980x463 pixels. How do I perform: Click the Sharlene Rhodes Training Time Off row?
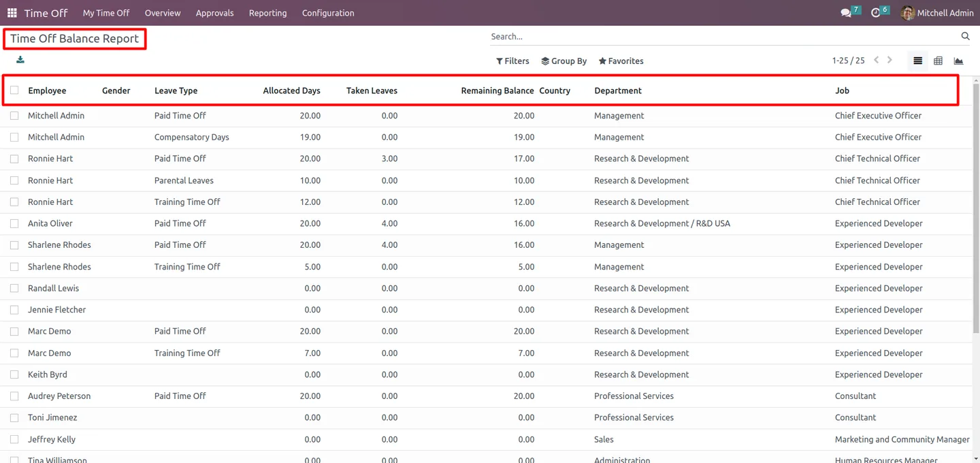487,267
